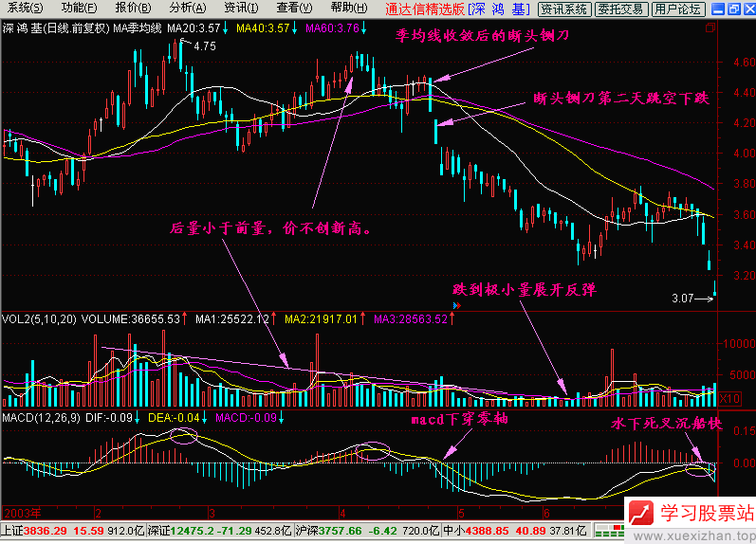Viewport: 756px width, 544px height.
Task: Click the MACD(12,26,9) indicator name
Action: coord(41,418)
